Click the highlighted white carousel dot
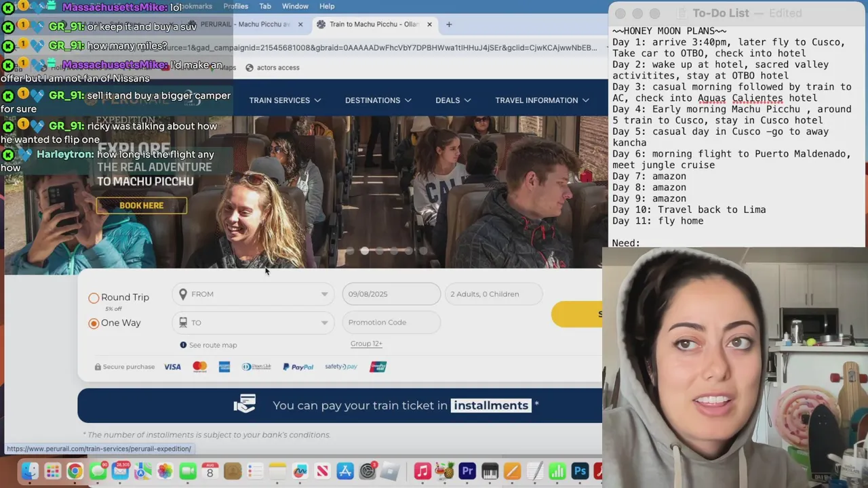The image size is (868, 488). (365, 251)
